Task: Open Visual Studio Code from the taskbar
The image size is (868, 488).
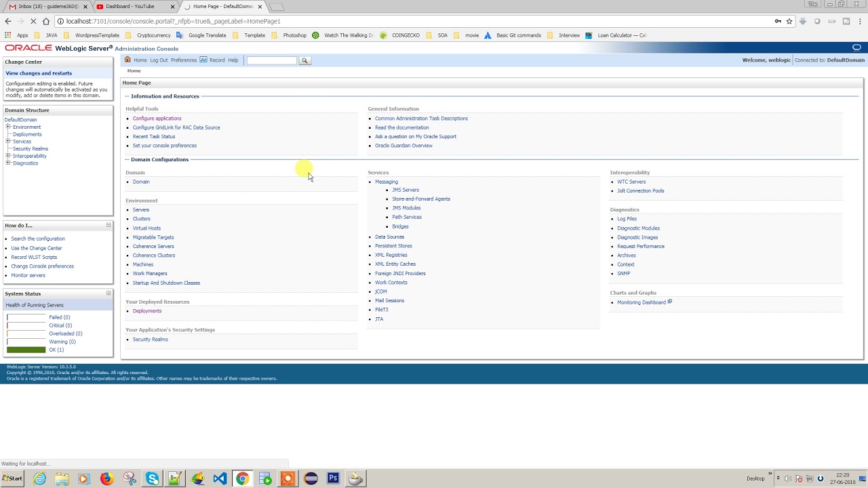Action: coord(220,479)
